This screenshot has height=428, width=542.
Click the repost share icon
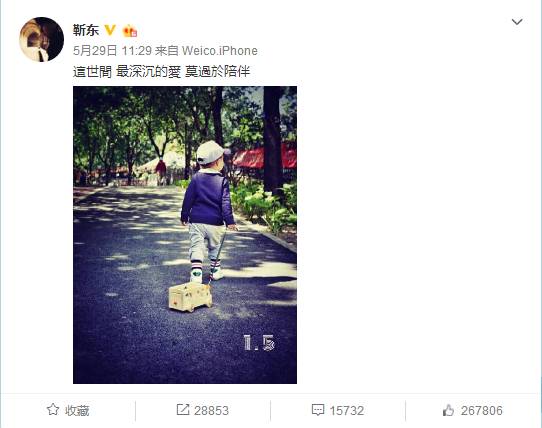click(183, 409)
